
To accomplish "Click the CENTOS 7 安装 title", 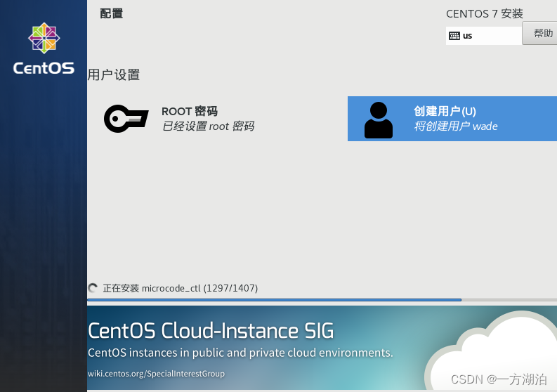I will 485,14.
